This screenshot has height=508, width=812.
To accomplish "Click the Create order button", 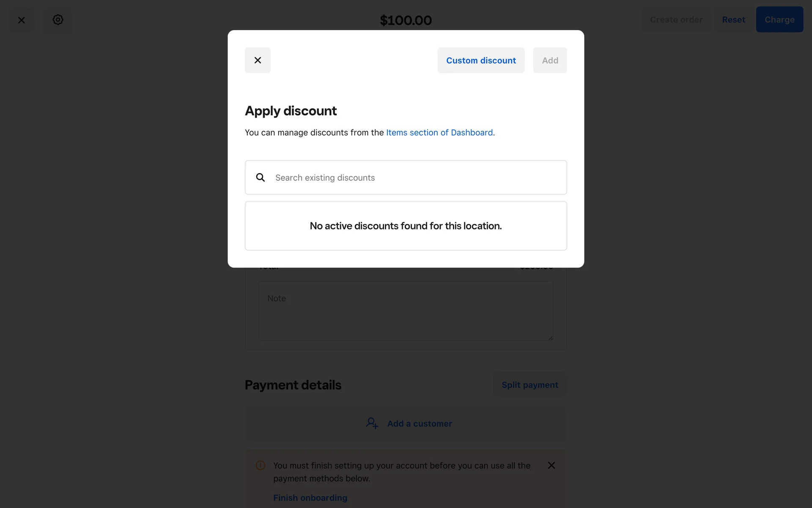I will coord(676,19).
